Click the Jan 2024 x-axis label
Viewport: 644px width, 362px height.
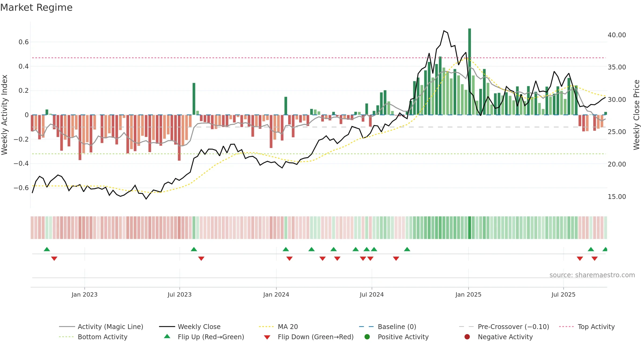coord(276,294)
